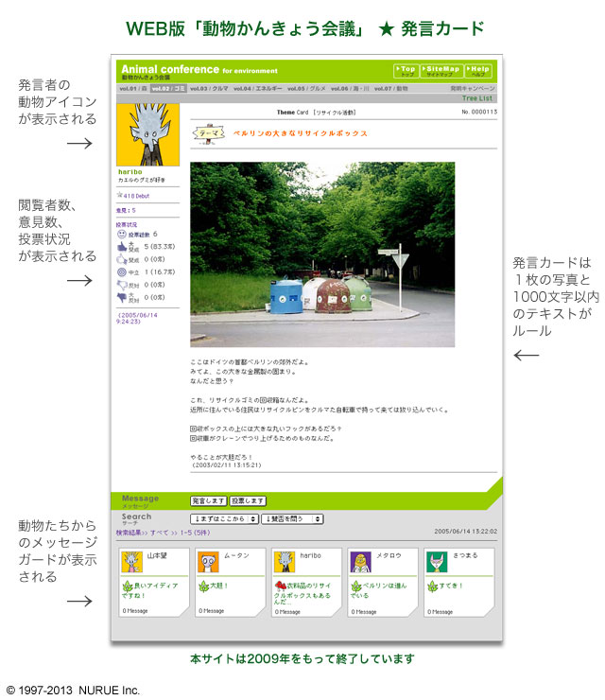The height and width of the screenshot is (700, 605).
Task: Click the recycling bins photo
Action: click(x=322, y=254)
